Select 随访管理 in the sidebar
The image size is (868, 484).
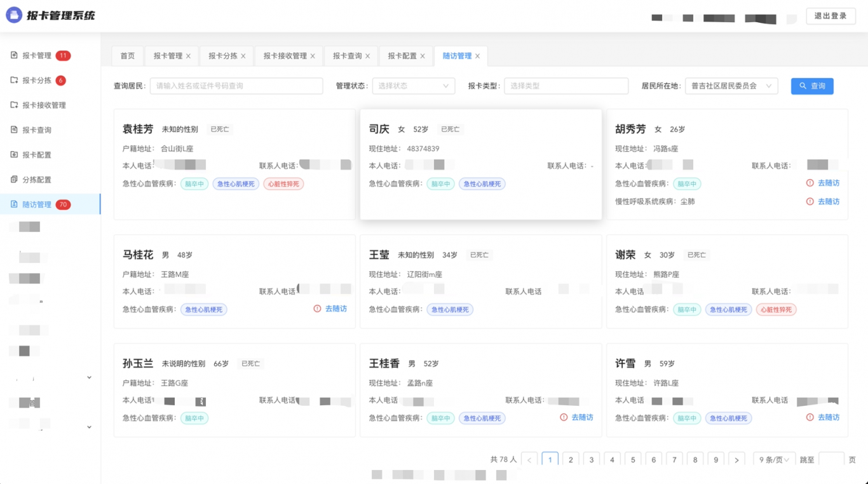coord(50,204)
